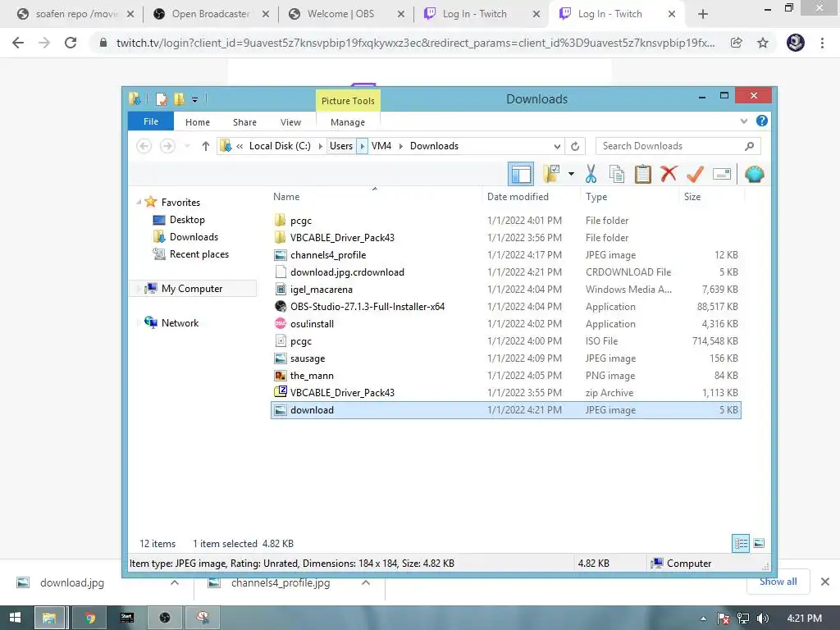Expand the address bar history dropdown
This screenshot has height=630, width=840.
pos(557,146)
